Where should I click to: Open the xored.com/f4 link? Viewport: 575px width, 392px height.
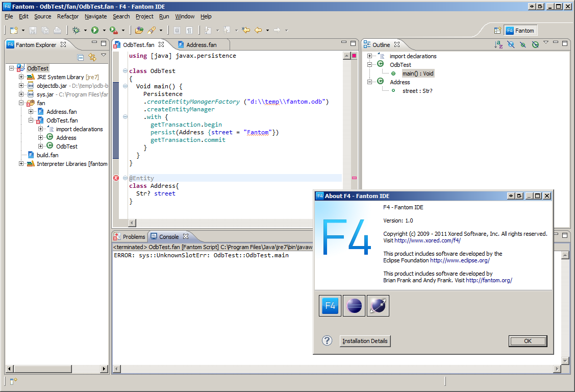click(x=428, y=240)
